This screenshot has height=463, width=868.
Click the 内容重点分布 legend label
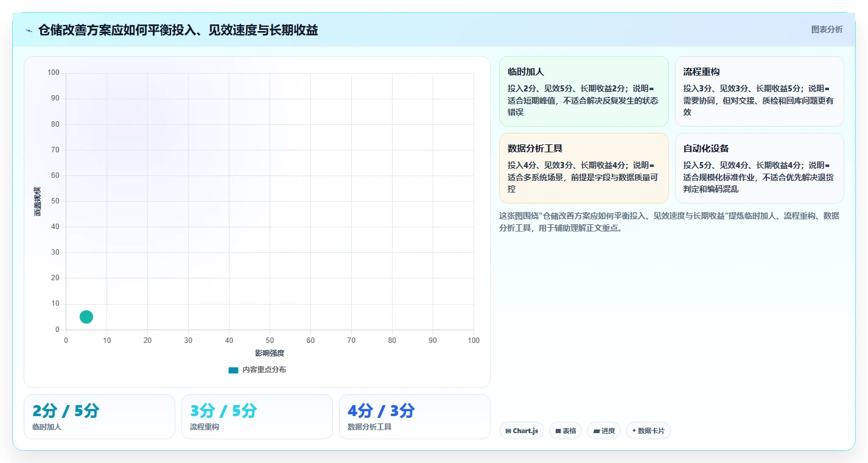click(x=264, y=370)
